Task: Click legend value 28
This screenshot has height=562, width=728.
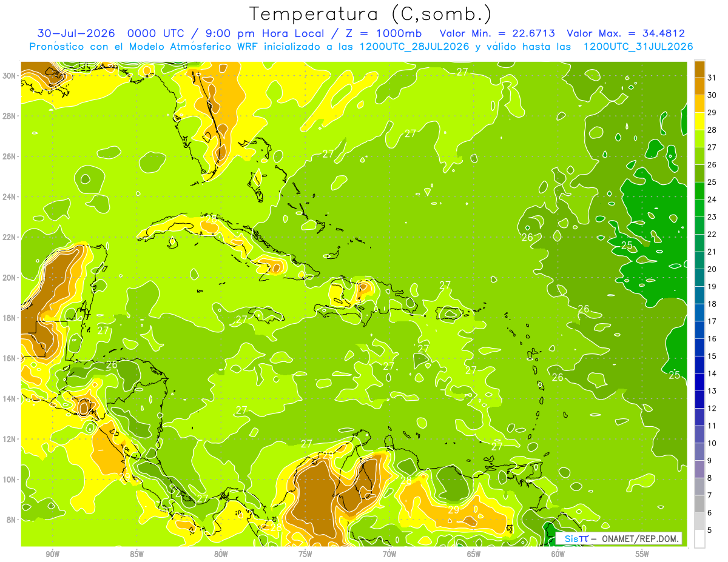Action: click(713, 130)
